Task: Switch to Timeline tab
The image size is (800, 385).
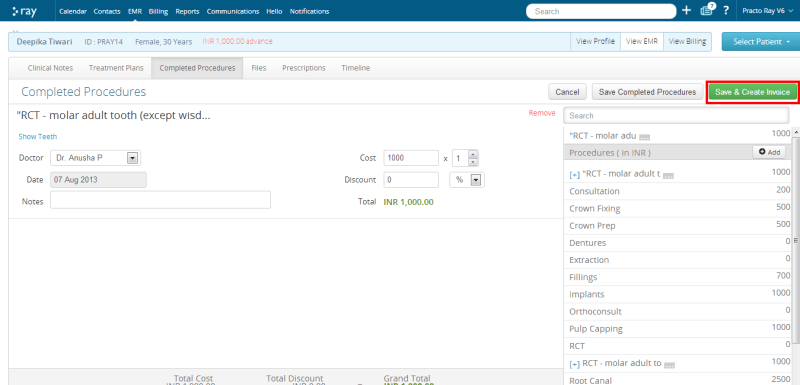Action: point(356,68)
